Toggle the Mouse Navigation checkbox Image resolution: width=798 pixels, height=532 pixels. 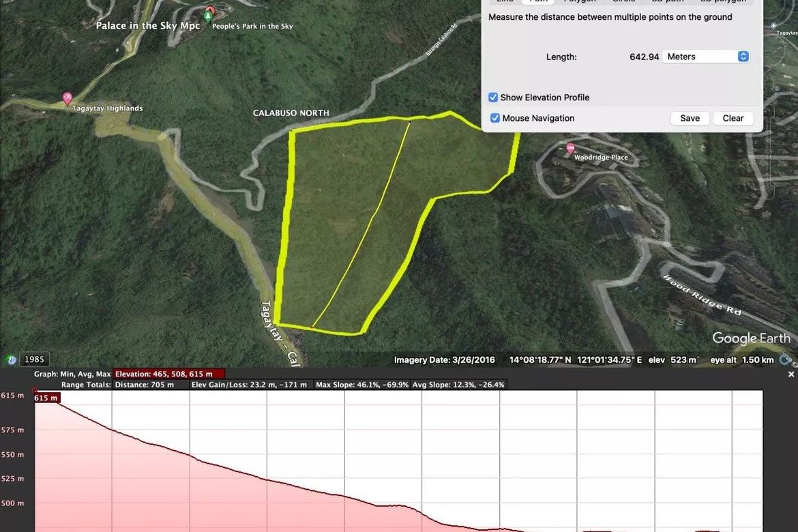(494, 118)
